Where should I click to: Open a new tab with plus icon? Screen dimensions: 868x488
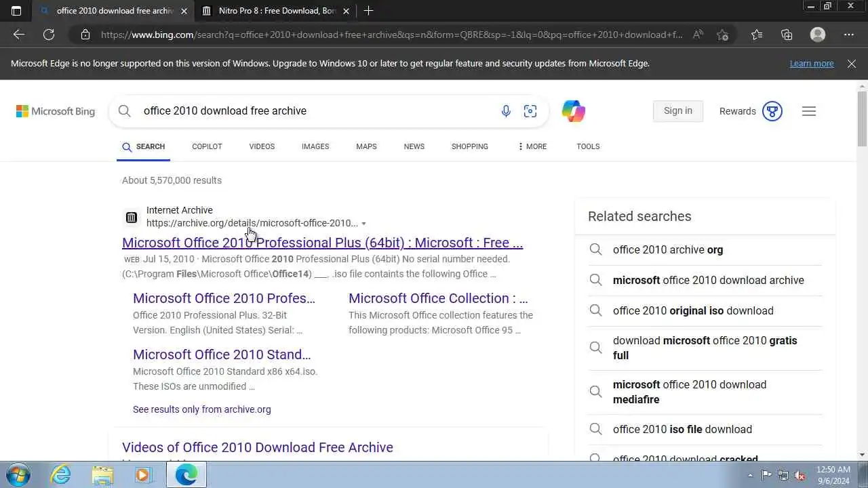368,11
